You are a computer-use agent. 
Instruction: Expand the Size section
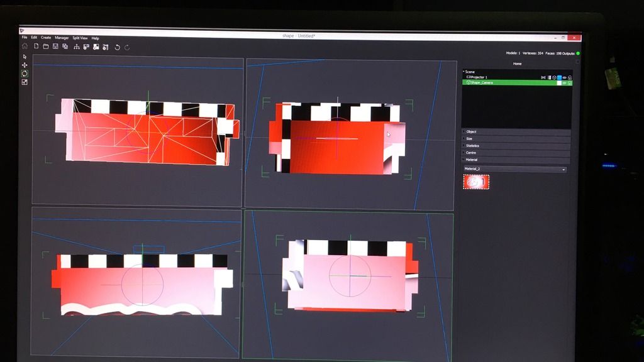(x=516, y=139)
